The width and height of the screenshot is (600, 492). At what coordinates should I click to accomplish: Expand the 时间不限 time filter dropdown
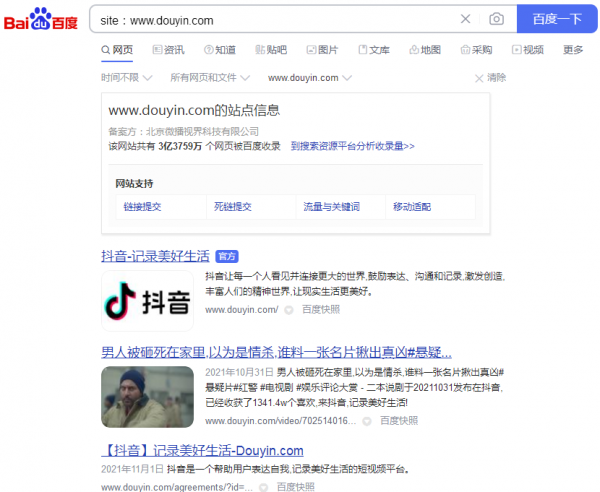click(x=127, y=78)
